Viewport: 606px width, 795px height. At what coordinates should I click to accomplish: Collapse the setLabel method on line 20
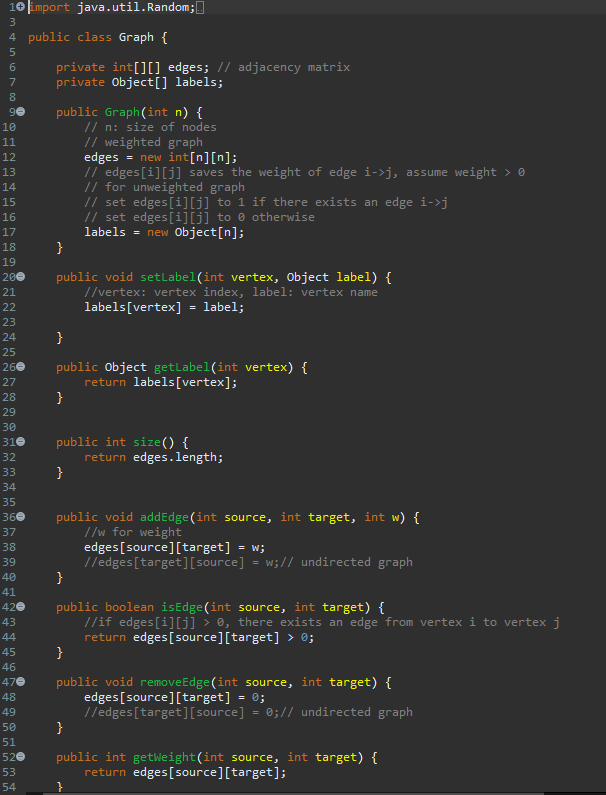pos(21,277)
